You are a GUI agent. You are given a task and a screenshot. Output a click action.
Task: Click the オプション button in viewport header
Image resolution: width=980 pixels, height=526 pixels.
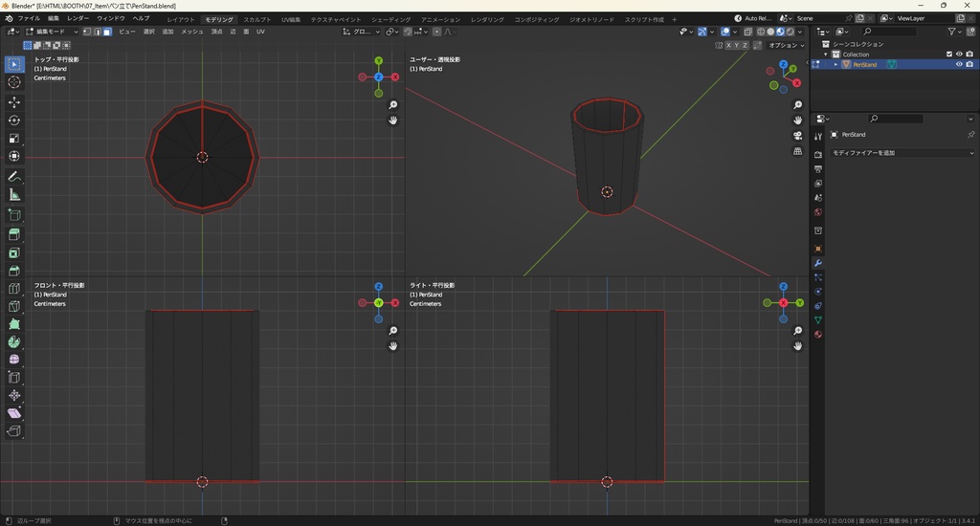click(785, 45)
